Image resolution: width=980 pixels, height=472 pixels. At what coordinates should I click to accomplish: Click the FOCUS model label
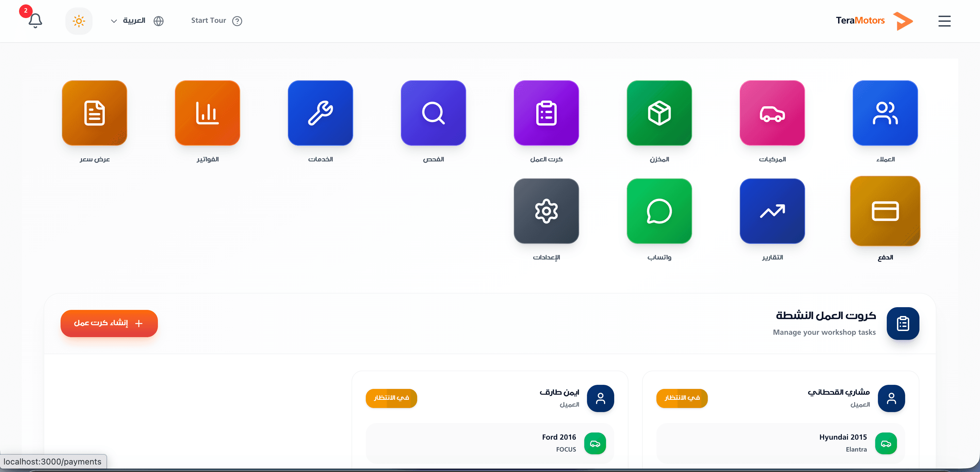(566, 449)
